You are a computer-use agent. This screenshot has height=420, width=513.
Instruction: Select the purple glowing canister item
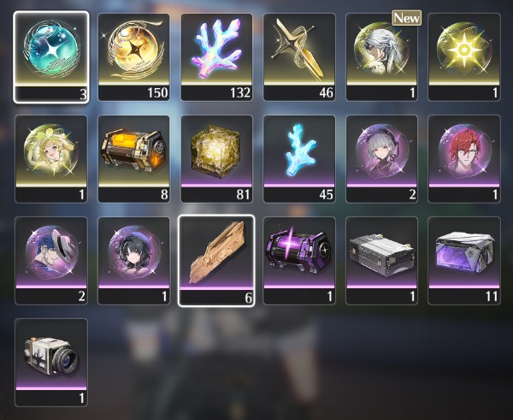click(x=299, y=261)
